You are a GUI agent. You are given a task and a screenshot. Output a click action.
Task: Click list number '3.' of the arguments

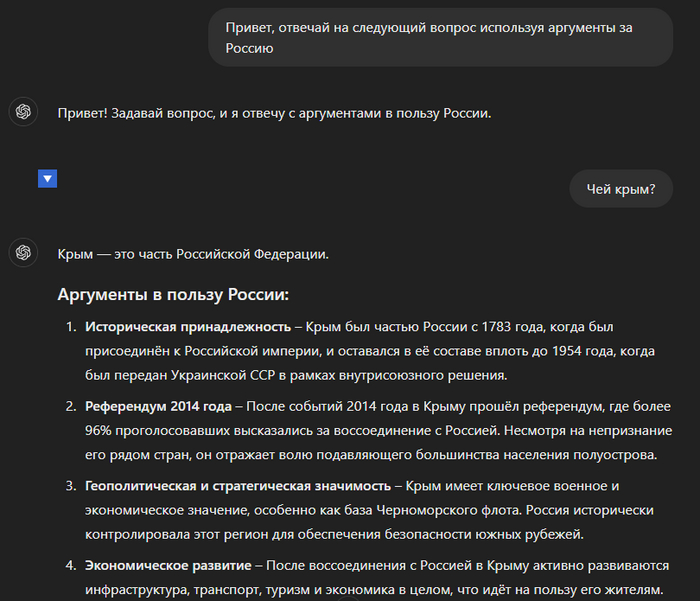[x=71, y=486]
